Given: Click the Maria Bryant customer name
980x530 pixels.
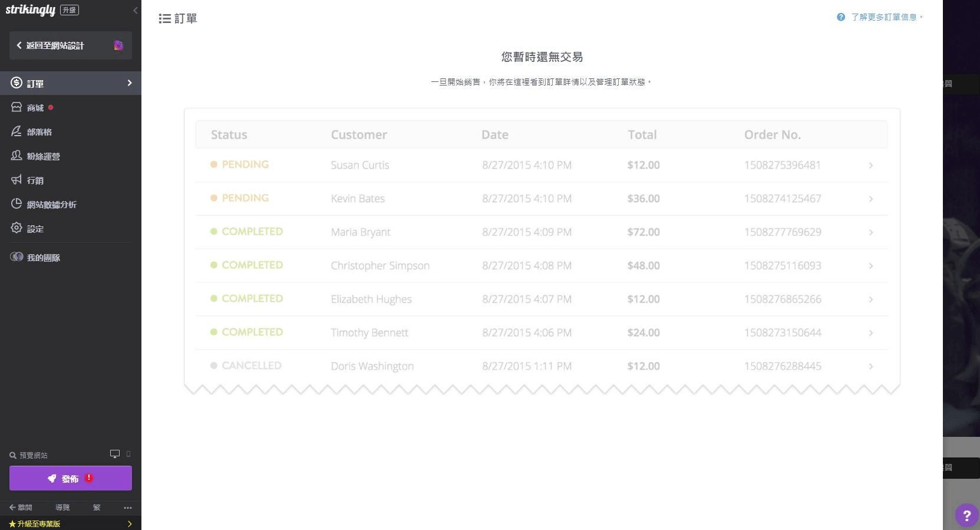Looking at the screenshot, I should 361,232.
